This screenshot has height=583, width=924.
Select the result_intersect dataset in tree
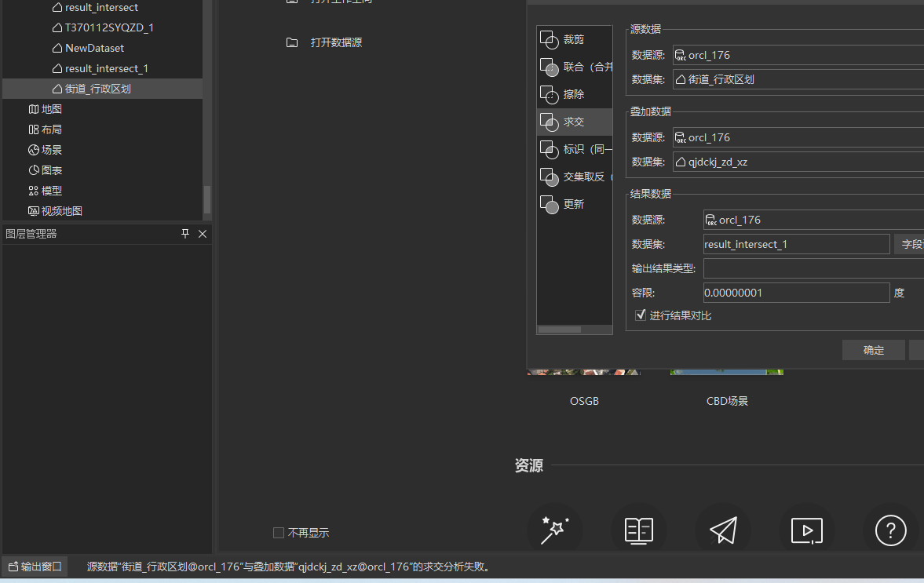[x=101, y=8]
